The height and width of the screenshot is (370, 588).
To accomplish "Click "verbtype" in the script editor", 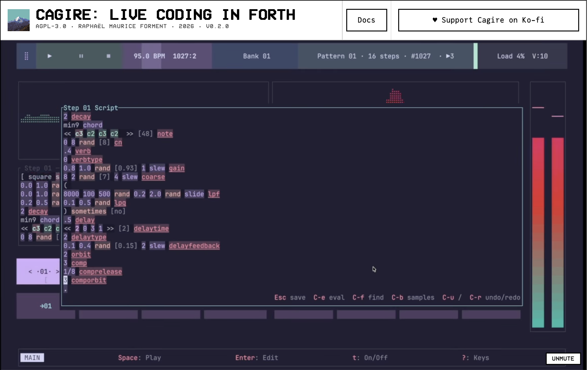I will [x=87, y=160].
